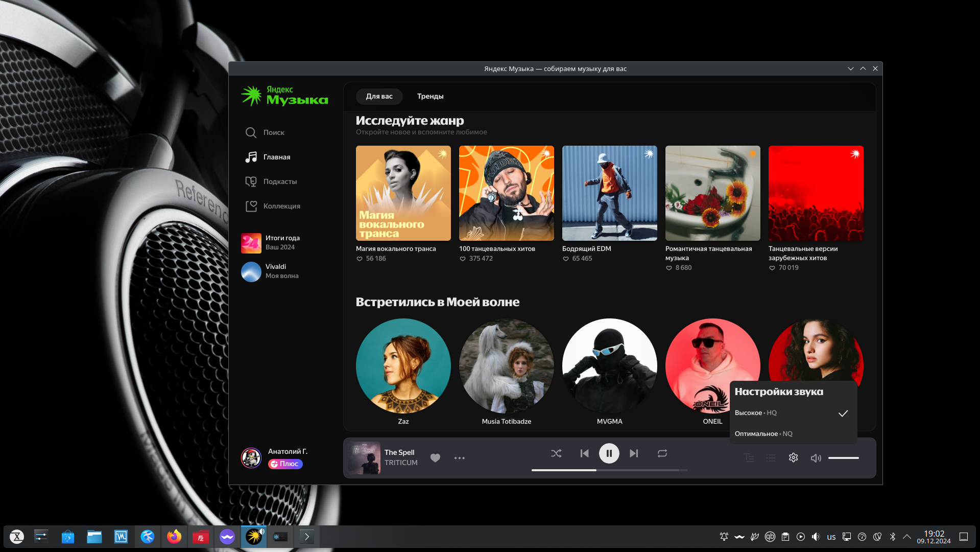Like the Бодрящий EDM playlist heart icon
Screen dimensions: 980x552
pyautogui.click(x=566, y=259)
